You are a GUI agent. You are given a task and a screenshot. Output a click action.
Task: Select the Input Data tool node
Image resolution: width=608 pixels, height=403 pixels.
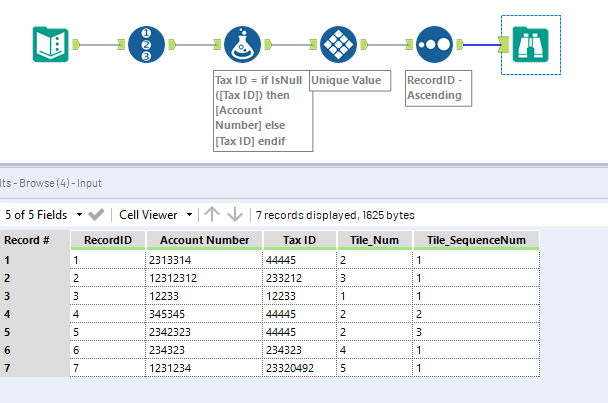click(x=50, y=45)
